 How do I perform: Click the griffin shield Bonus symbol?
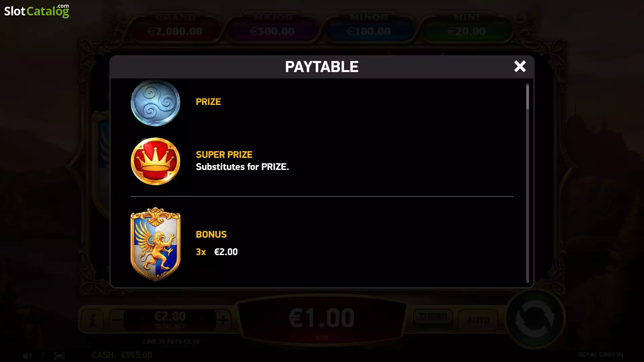pos(155,244)
